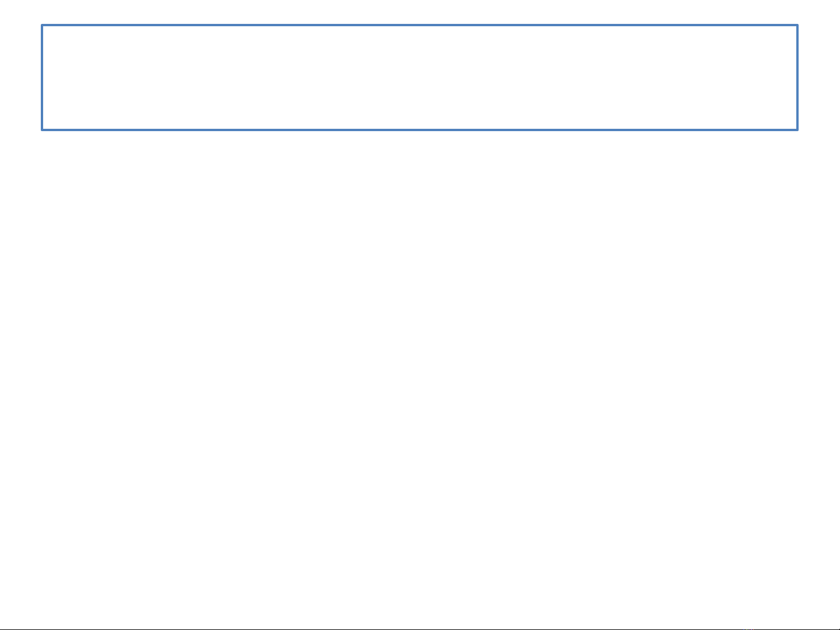840x630 pixels.
Task: Click inside the empty blue-bordered box
Action: [x=419, y=78]
